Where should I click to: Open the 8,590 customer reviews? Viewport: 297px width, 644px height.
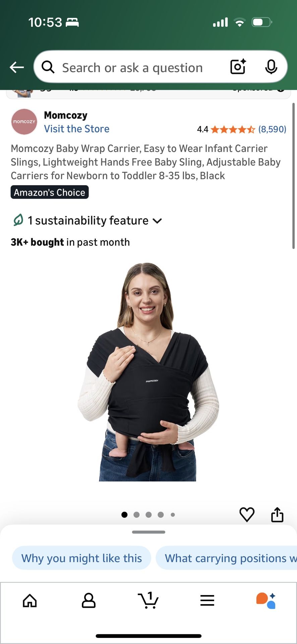272,129
